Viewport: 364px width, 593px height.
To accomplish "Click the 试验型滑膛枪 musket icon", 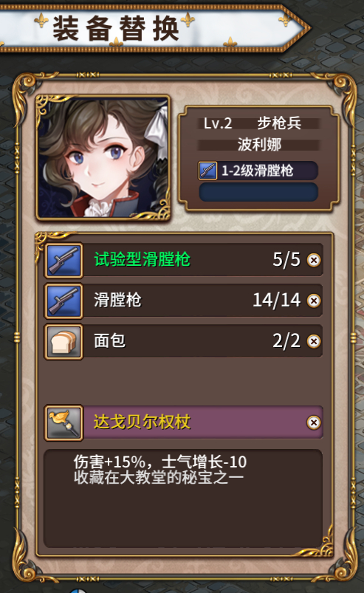I will tap(64, 260).
